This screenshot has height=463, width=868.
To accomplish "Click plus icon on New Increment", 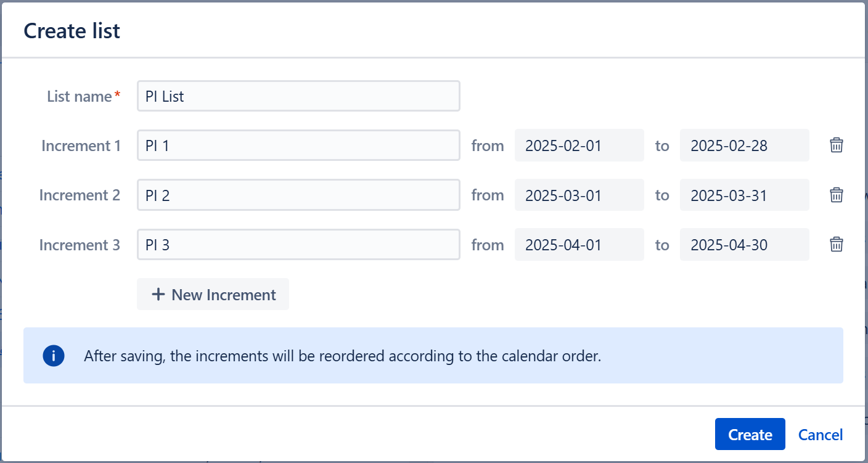I will pos(158,295).
